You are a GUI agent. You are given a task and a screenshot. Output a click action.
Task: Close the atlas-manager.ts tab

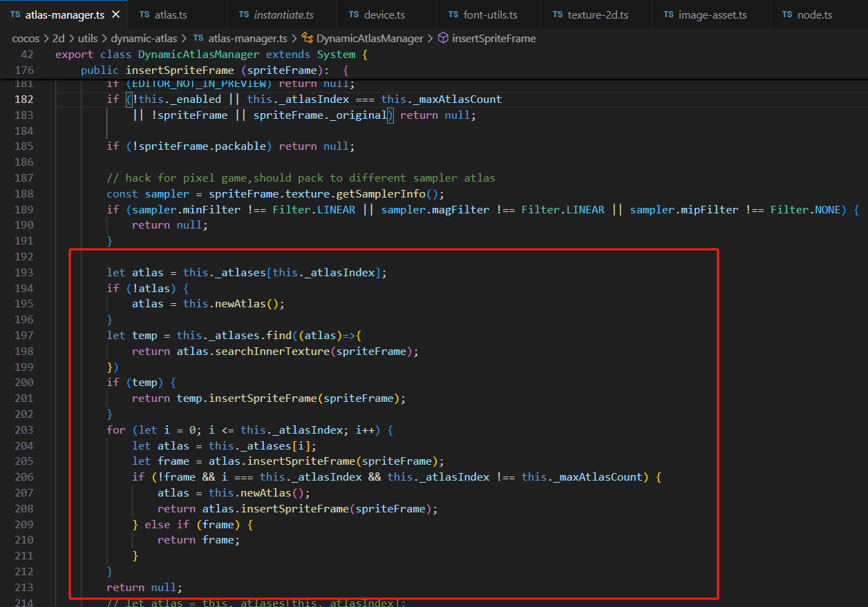115,15
